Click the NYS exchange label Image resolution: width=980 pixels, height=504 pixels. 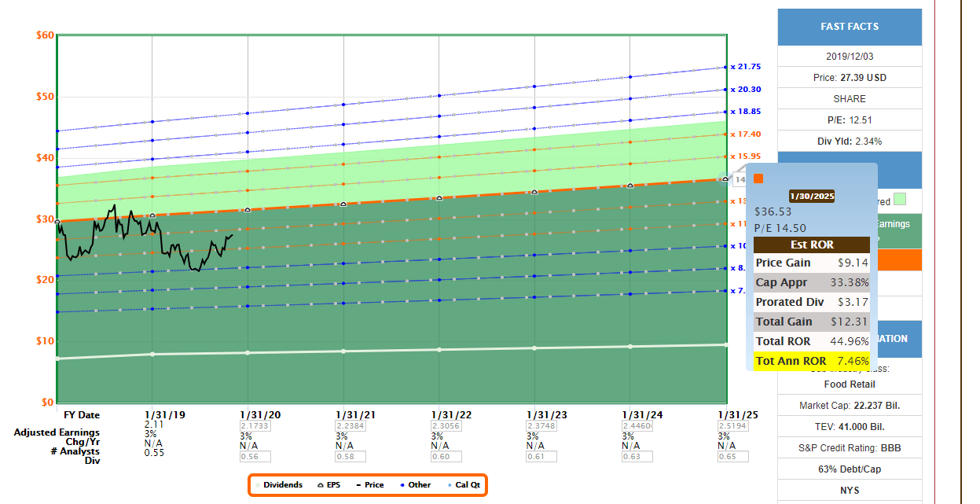850,491
